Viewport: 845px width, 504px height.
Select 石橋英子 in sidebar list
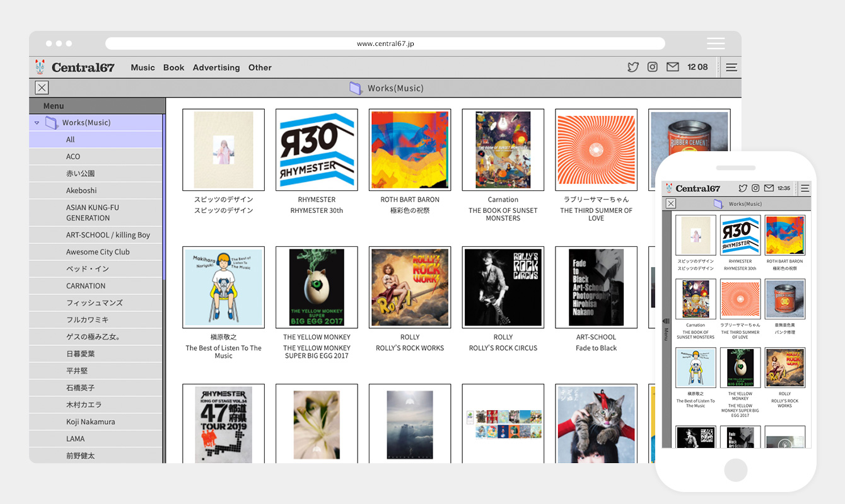click(96, 388)
